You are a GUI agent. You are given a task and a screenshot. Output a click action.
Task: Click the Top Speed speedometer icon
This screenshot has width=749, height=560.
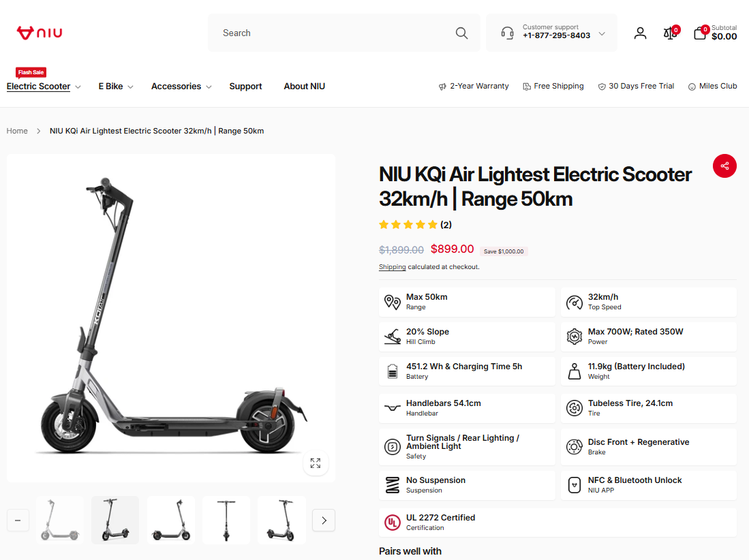(574, 302)
